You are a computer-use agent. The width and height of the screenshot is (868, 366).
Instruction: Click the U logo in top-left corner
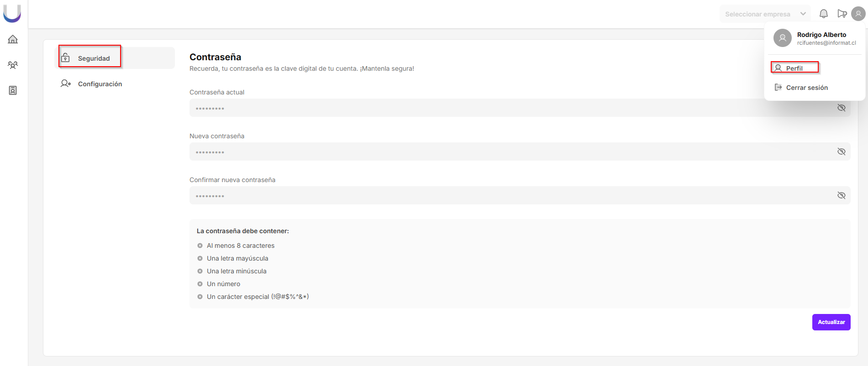(12, 13)
